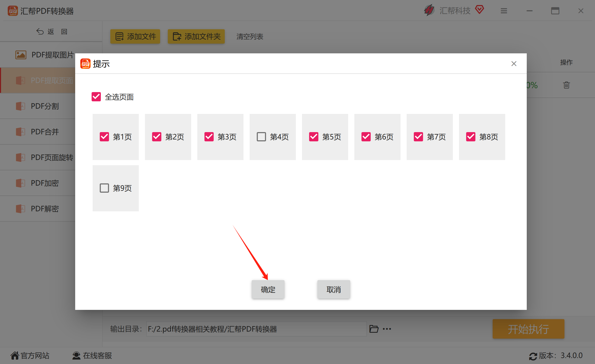Uncheck the 第1页 checkbox
The height and width of the screenshot is (364, 595).
tap(104, 137)
